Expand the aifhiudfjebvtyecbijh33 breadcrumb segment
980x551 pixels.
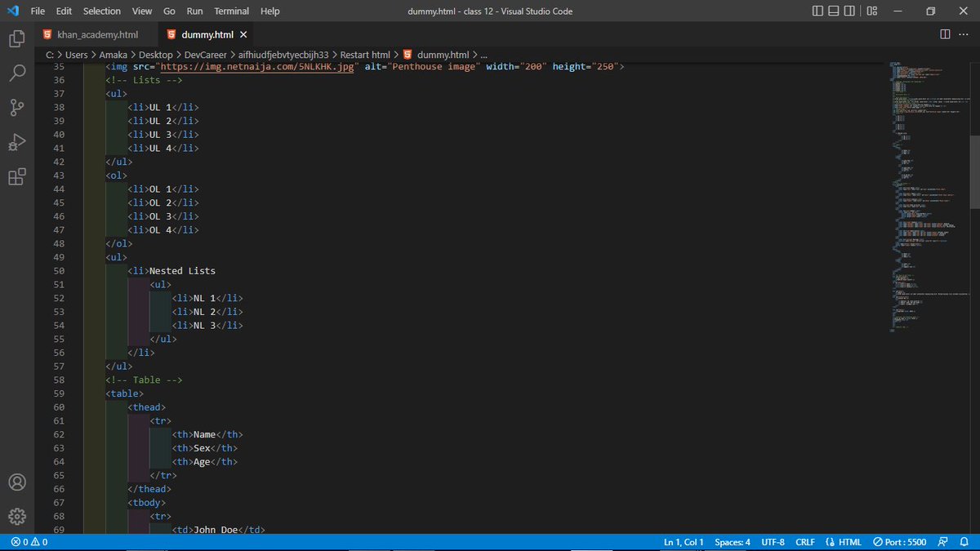pyautogui.click(x=283, y=55)
